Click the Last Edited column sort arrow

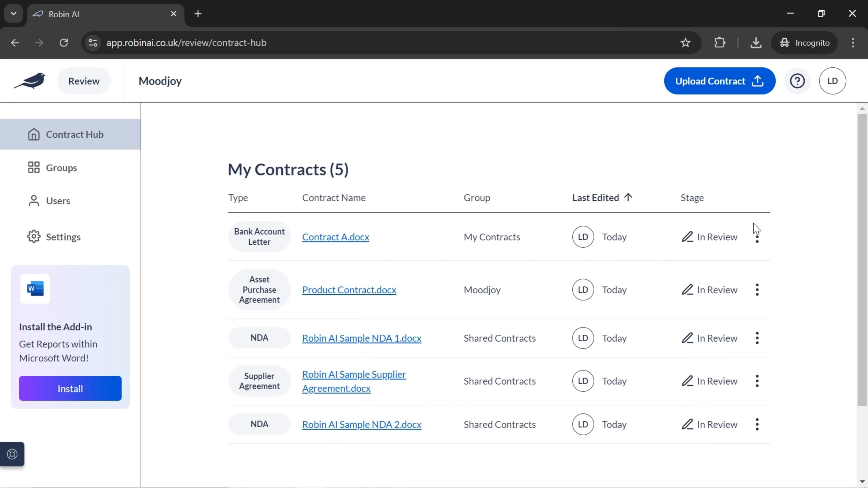pos(629,197)
